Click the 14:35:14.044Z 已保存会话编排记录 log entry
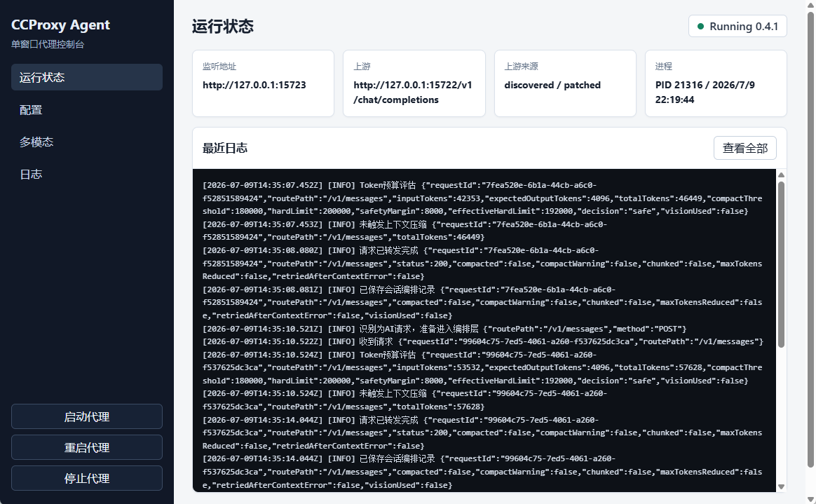 482,472
